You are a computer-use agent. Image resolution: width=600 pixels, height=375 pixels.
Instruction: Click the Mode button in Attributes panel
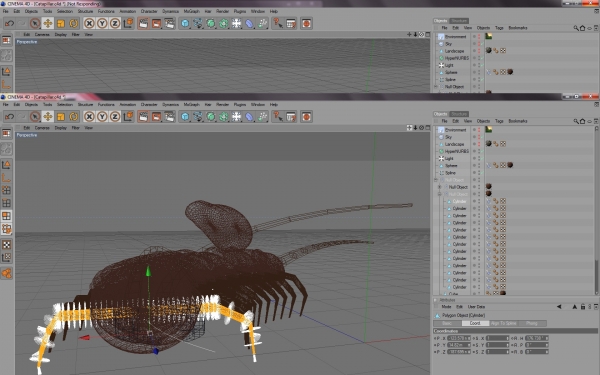pyautogui.click(x=446, y=307)
